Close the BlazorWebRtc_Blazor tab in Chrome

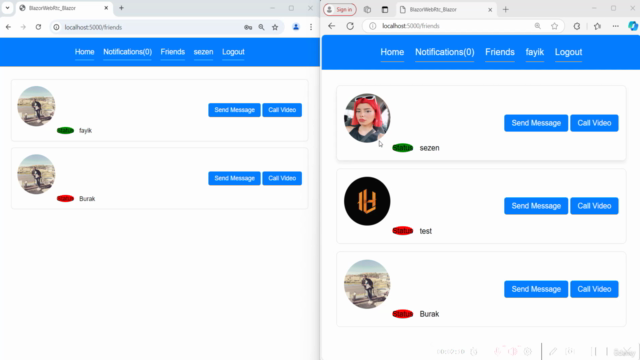tap(106, 8)
